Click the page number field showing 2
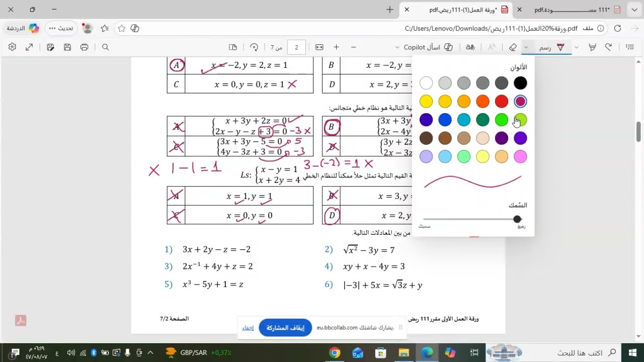Image resolution: width=644 pixels, height=362 pixels. pyautogui.click(x=296, y=47)
